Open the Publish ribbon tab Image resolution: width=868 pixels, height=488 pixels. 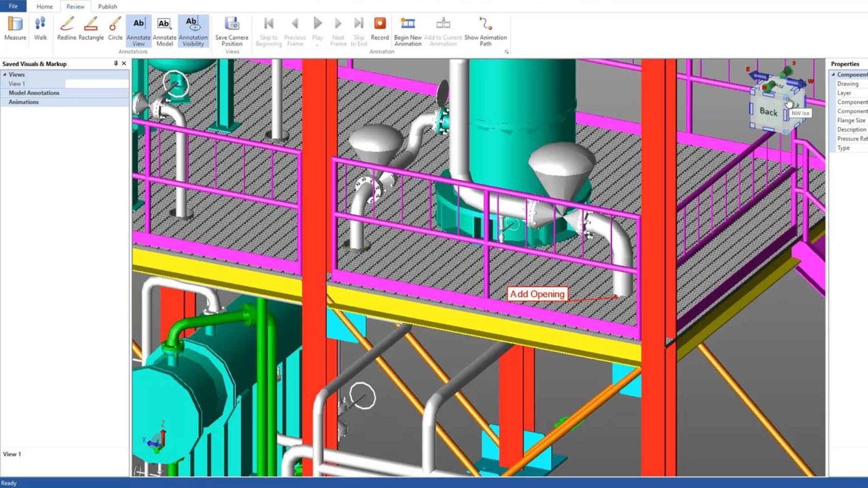(107, 6)
